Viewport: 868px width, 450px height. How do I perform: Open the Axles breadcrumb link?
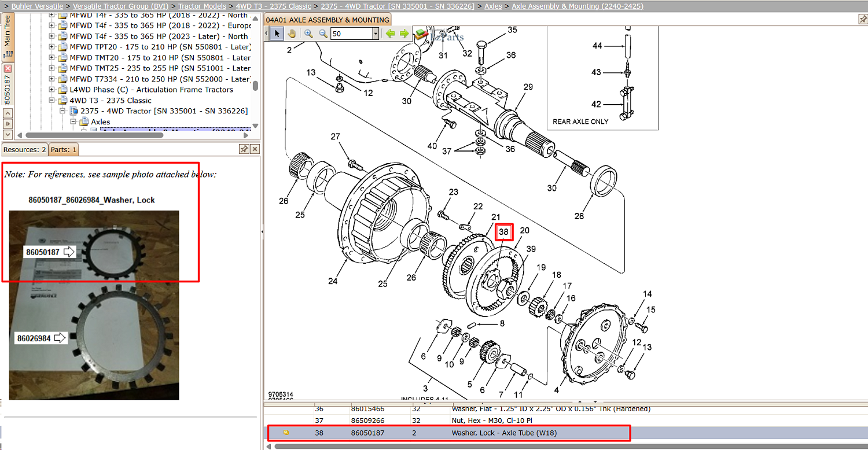[494, 6]
